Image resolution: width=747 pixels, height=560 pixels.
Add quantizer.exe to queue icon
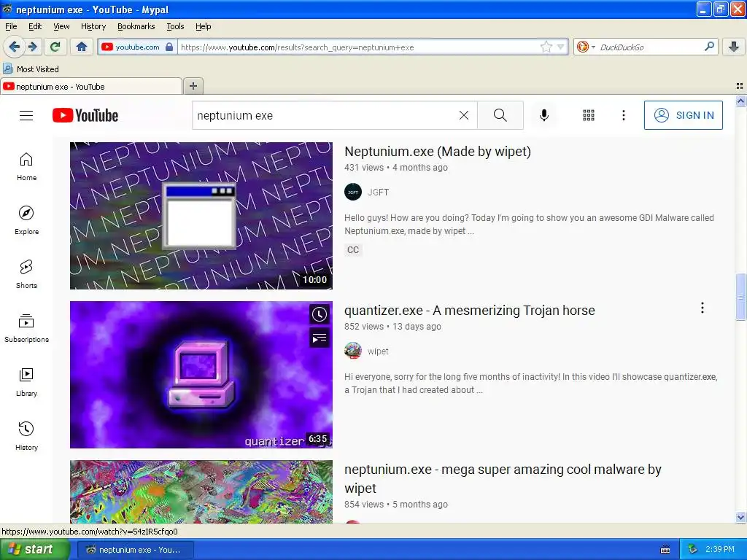point(320,338)
